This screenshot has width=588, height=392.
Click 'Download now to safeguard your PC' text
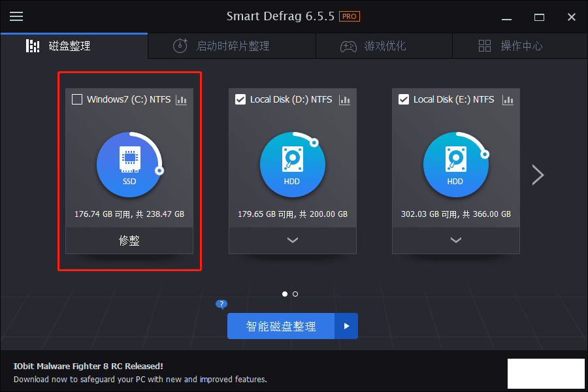[x=80, y=379]
